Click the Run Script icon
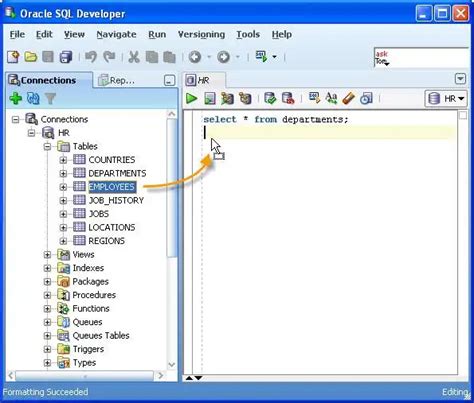 [x=210, y=98]
